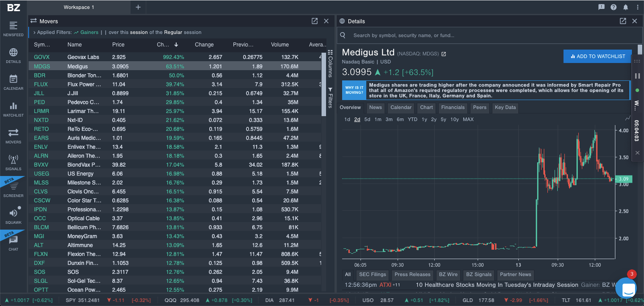Open the Watchlist sidebar icon
Image resolution: width=644 pixels, height=306 pixels.
pos(13,109)
